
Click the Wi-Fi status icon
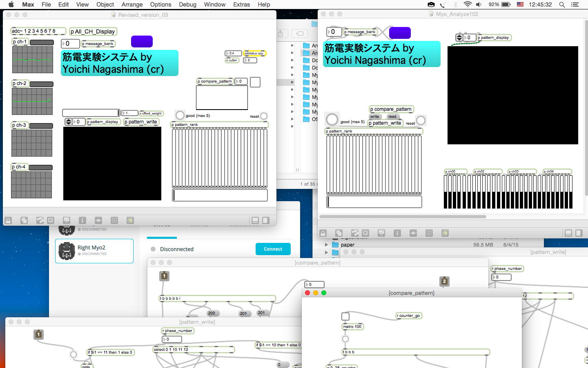[x=468, y=4]
